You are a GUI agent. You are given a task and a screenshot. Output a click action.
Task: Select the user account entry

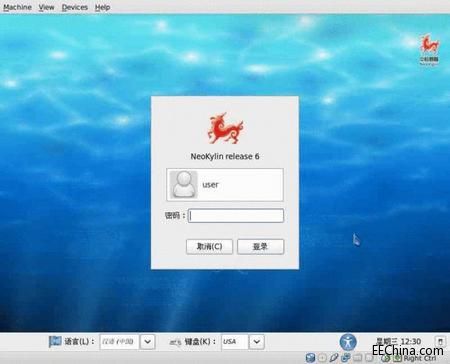pos(225,185)
